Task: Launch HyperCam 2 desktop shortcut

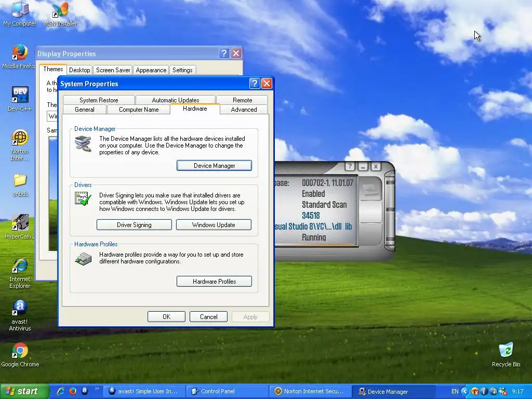Action: [x=20, y=227]
